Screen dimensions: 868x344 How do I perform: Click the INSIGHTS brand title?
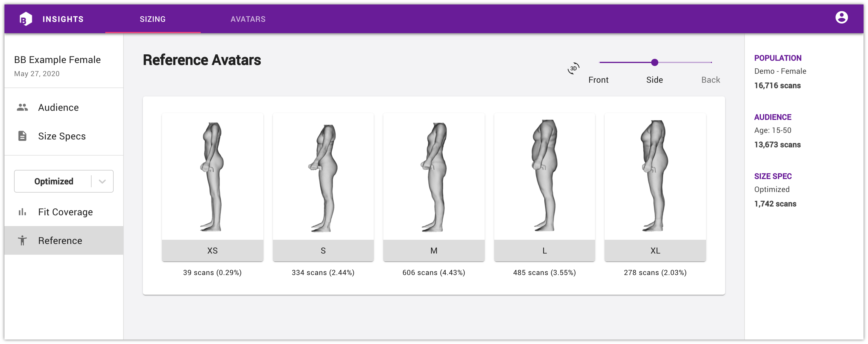[63, 19]
